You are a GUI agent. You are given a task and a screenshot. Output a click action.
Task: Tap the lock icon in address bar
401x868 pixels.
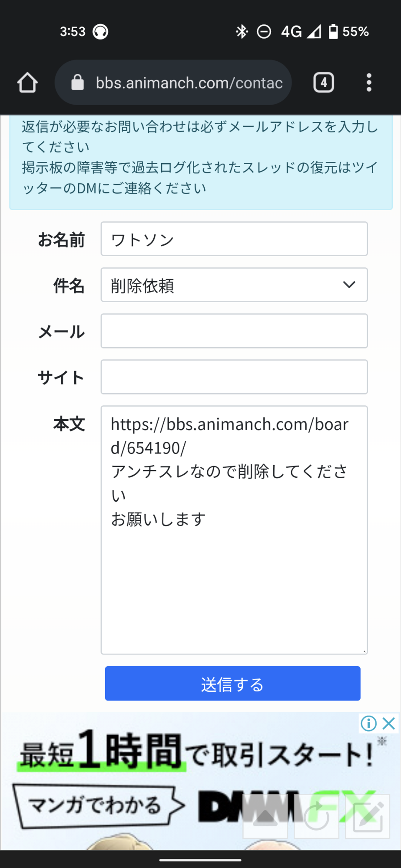point(77,82)
